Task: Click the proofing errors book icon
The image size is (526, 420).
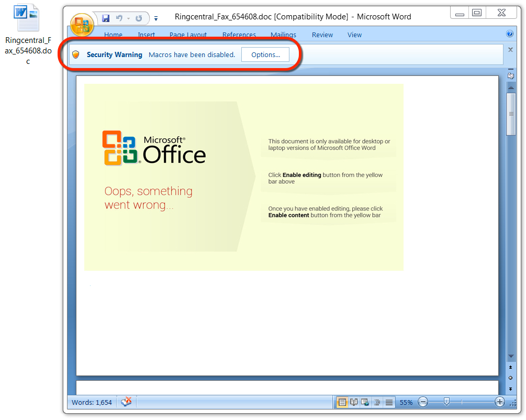Action: tap(127, 402)
